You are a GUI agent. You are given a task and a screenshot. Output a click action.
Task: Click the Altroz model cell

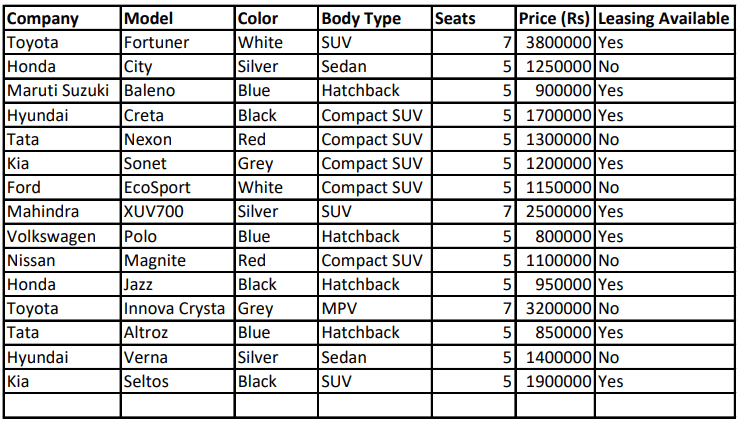coord(145,333)
